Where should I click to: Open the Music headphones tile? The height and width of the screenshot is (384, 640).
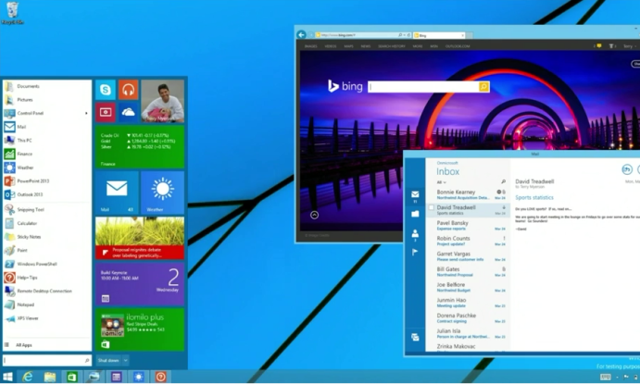pos(128,90)
